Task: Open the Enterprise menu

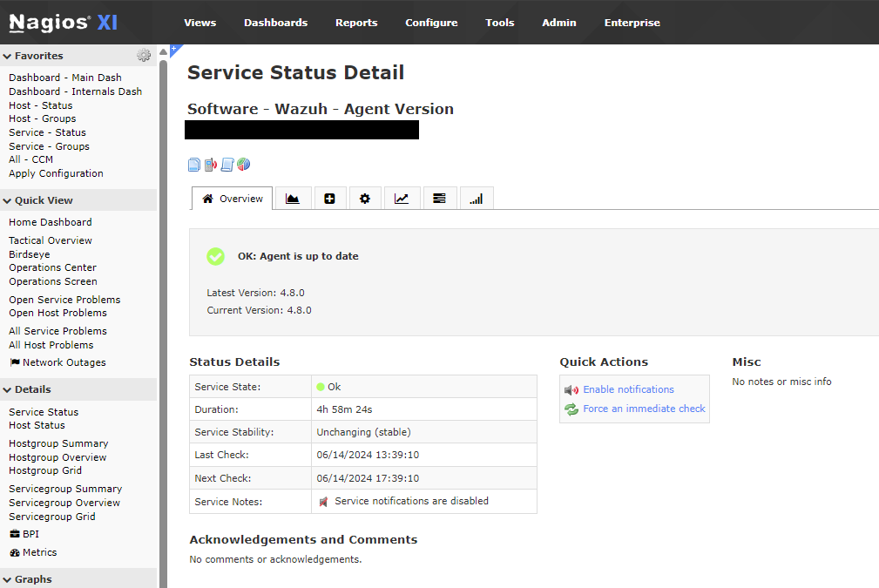Action: coord(632,23)
